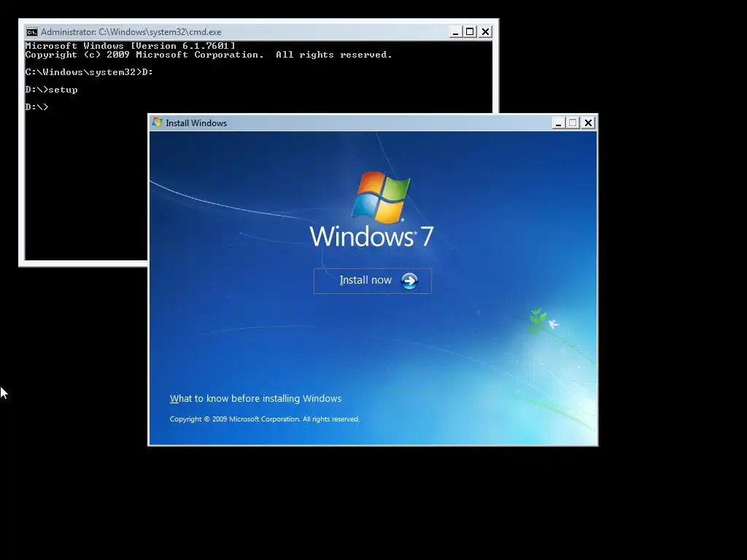Click the empty D:\> prompt in the console

tap(36, 106)
